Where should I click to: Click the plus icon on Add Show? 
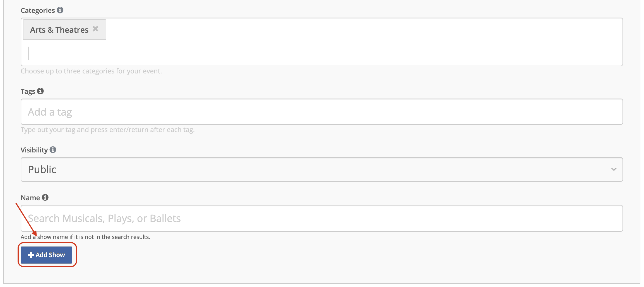(31, 255)
